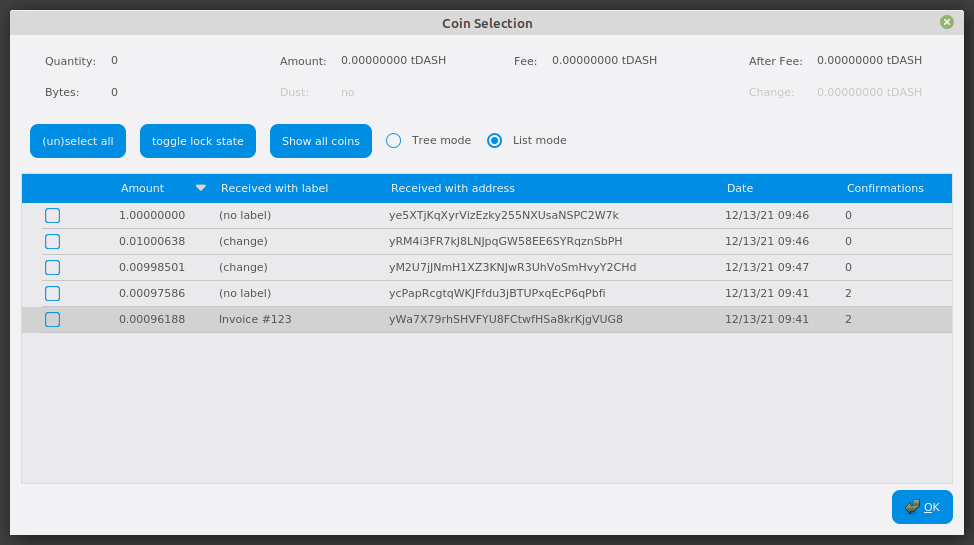Click the toggle lock state button
974x545 pixels.
coord(198,141)
